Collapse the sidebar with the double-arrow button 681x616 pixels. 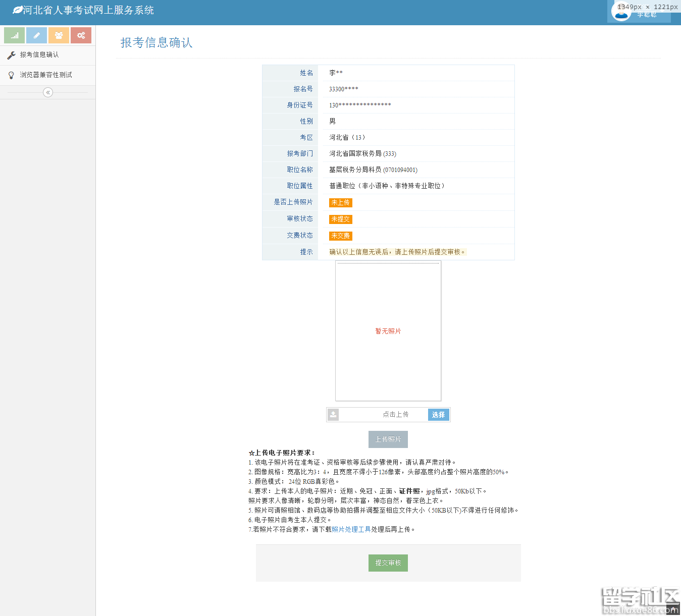tap(48, 92)
